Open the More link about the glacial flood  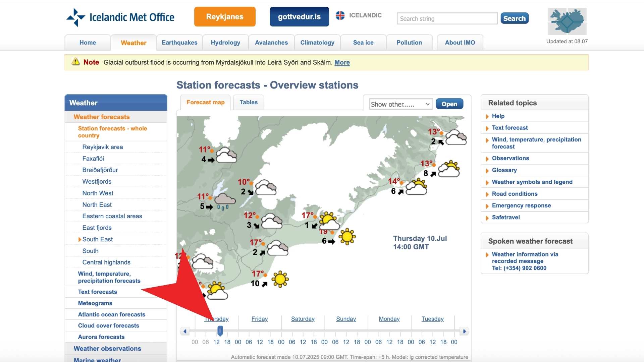point(342,62)
